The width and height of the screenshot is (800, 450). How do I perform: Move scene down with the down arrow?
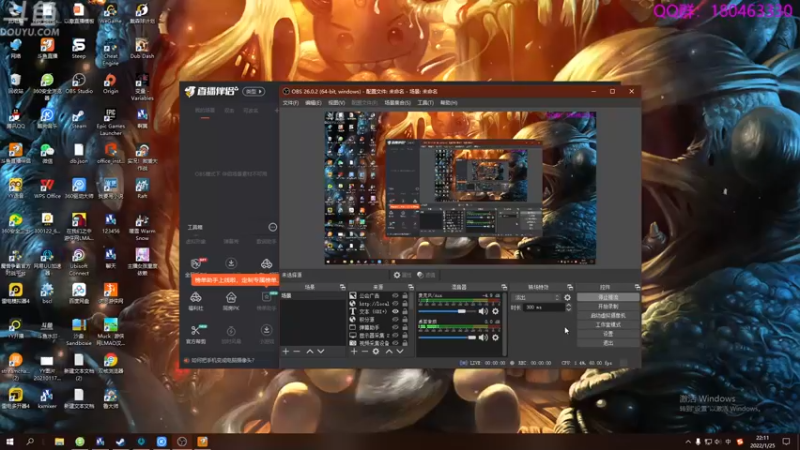coord(320,351)
